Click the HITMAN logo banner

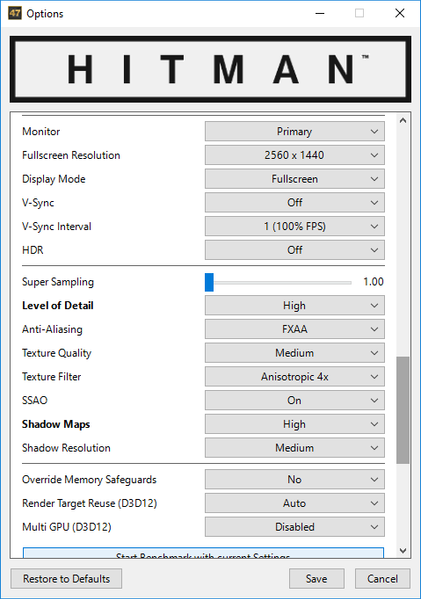(210, 69)
